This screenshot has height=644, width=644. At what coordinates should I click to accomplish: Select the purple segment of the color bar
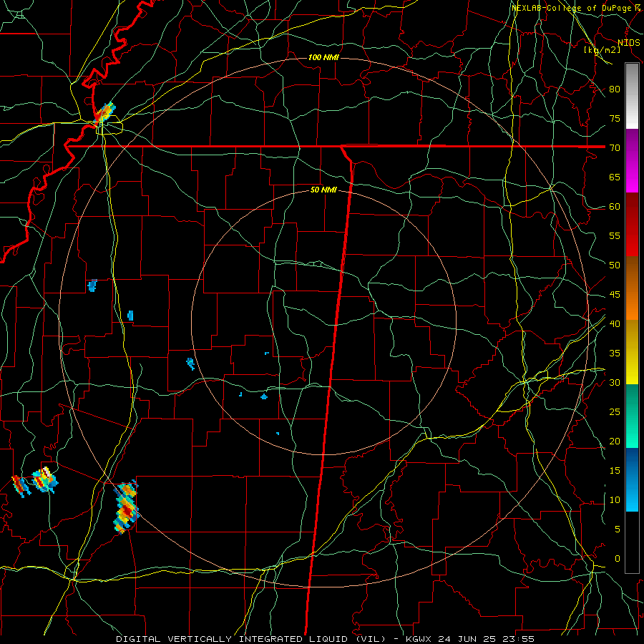click(x=632, y=160)
